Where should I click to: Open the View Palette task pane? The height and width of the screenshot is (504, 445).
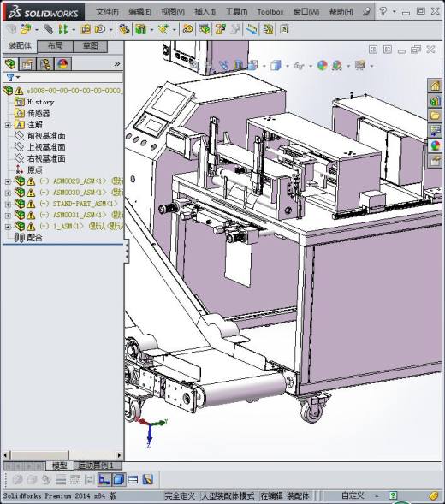coord(435,131)
